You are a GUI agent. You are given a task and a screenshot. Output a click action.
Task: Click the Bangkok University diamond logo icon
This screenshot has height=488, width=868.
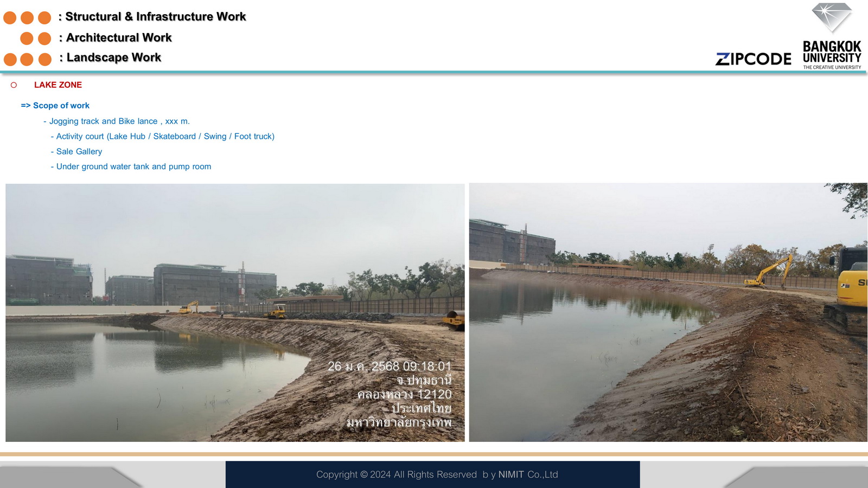[x=832, y=18]
